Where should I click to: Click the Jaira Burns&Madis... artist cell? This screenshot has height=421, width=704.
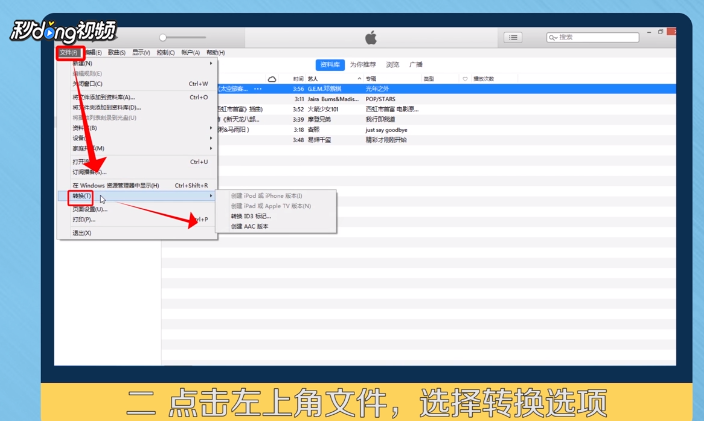pyautogui.click(x=333, y=99)
